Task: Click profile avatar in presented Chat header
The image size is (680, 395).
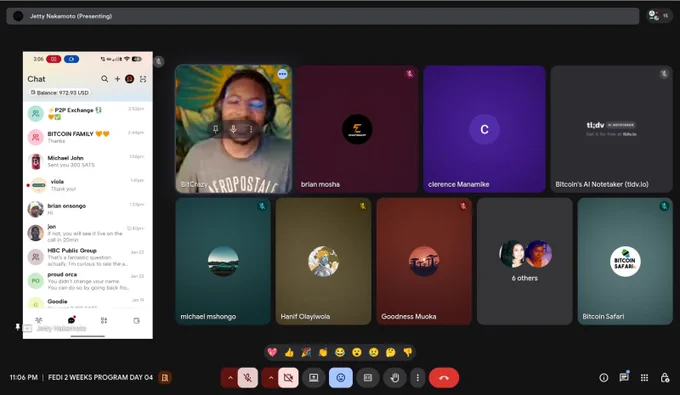Action: (x=130, y=79)
